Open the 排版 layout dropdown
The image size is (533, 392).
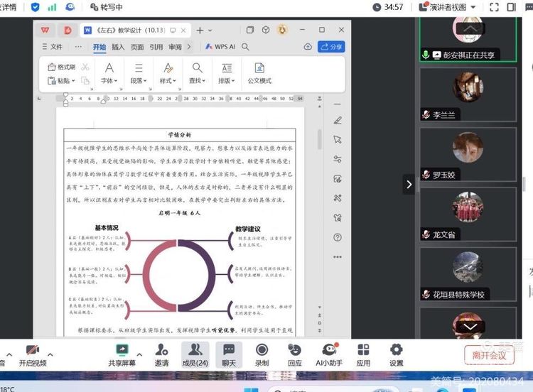227,73
